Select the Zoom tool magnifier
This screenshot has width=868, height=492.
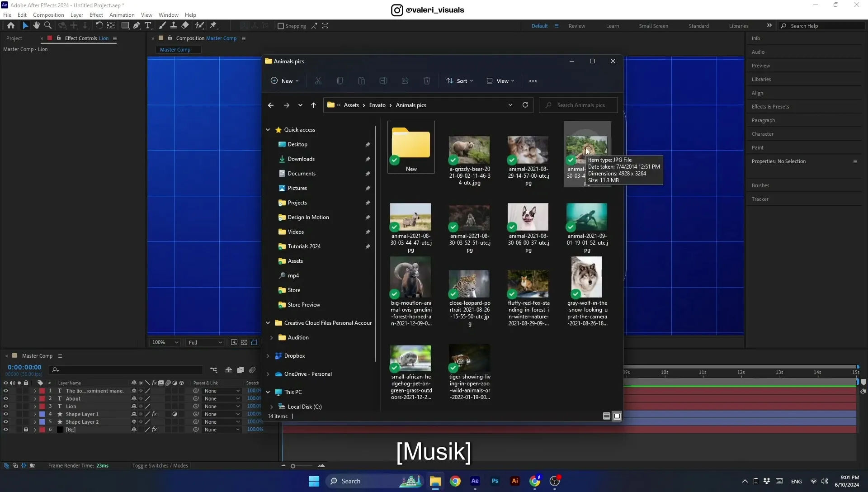[48, 26]
